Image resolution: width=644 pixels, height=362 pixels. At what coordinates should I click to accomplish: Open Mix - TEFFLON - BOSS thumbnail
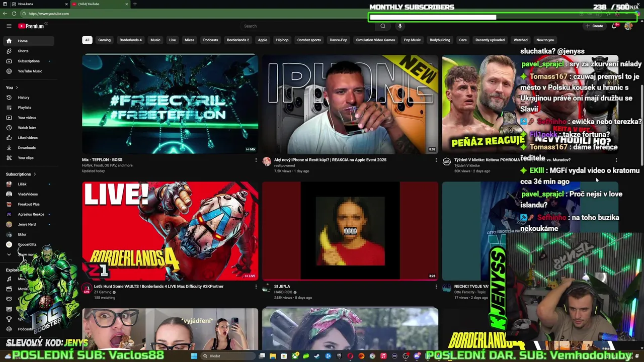point(170,104)
